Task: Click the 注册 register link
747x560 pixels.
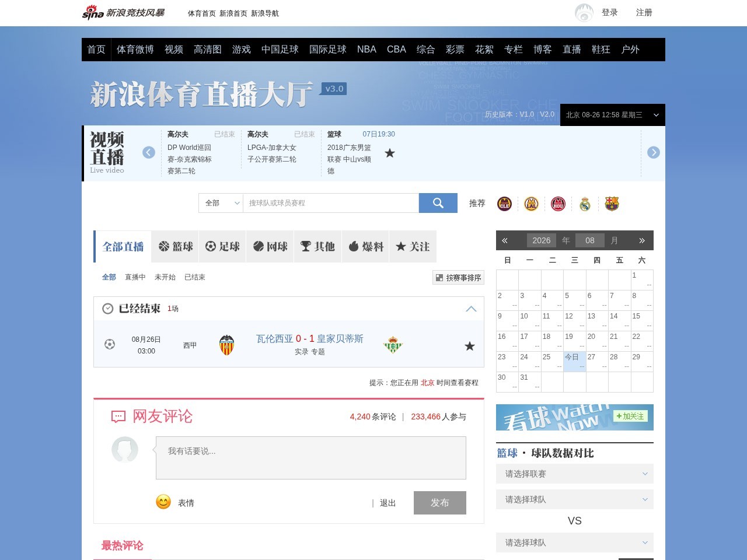Action: pos(644,12)
